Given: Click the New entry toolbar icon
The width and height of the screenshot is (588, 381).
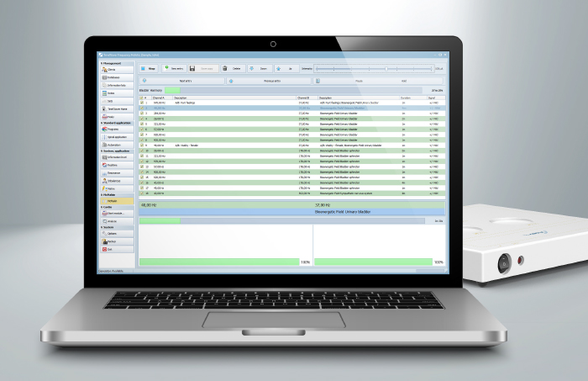Looking at the screenshot, I should tap(167, 68).
